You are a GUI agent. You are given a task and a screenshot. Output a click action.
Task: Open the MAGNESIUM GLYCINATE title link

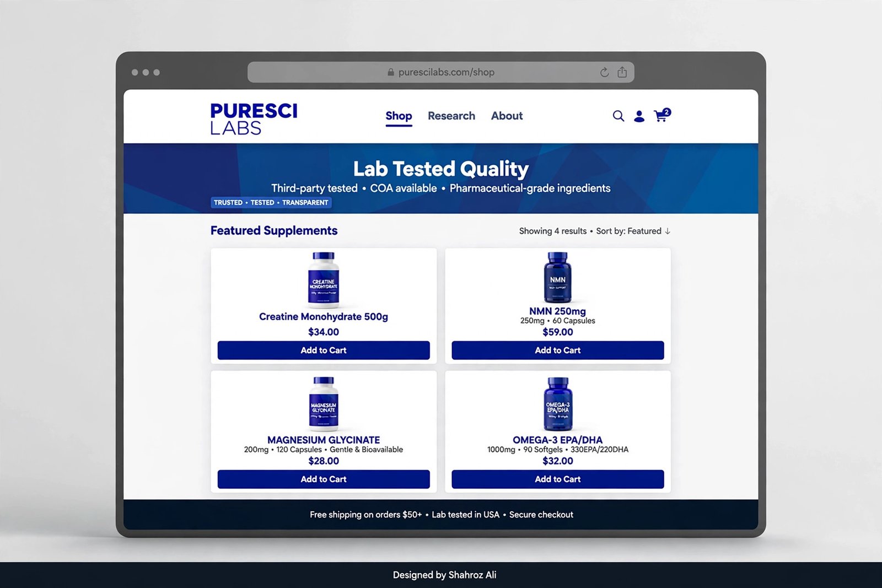click(x=324, y=440)
